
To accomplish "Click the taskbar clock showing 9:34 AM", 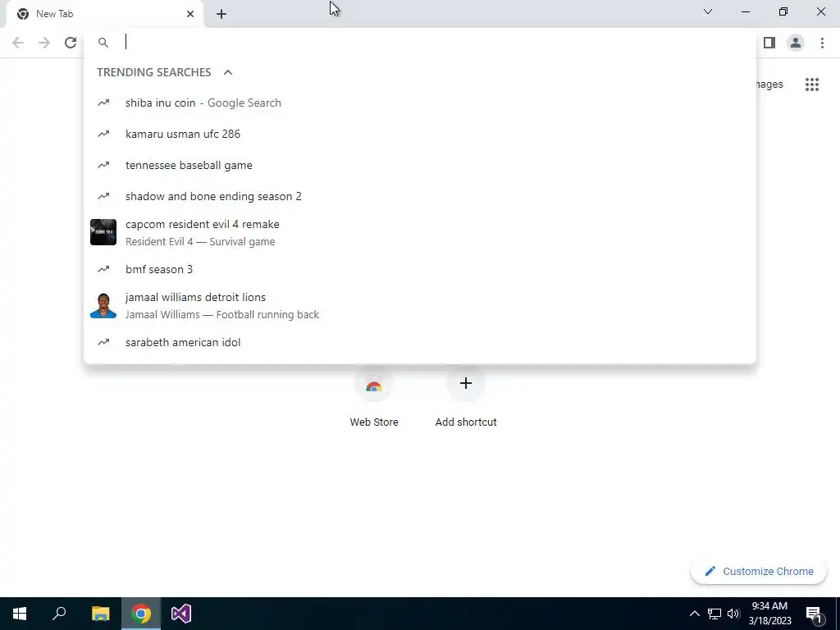I will (769, 614).
